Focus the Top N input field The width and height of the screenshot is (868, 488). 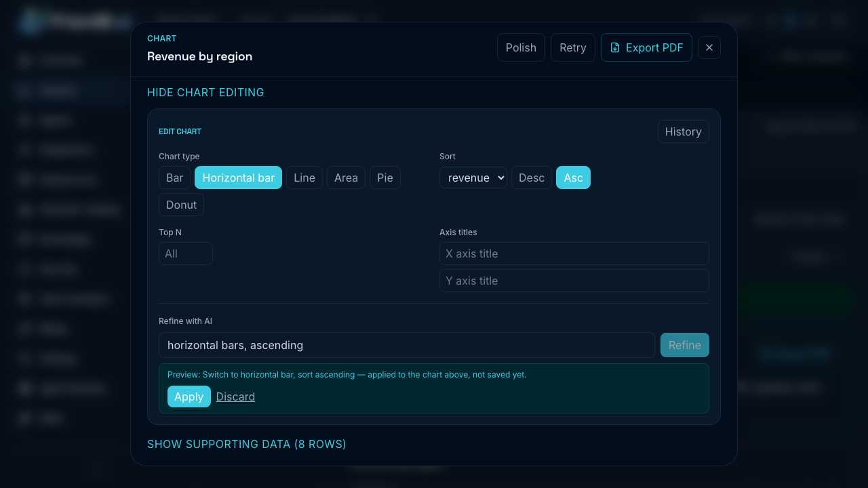click(186, 253)
